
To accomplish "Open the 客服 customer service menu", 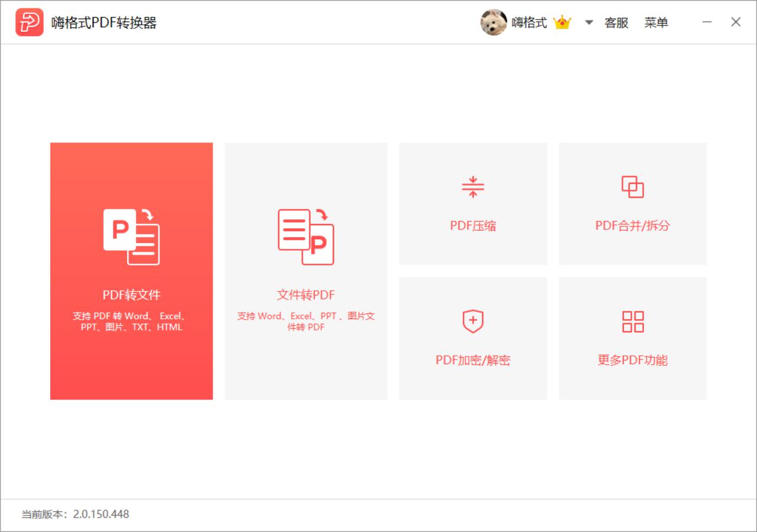I will (x=616, y=22).
